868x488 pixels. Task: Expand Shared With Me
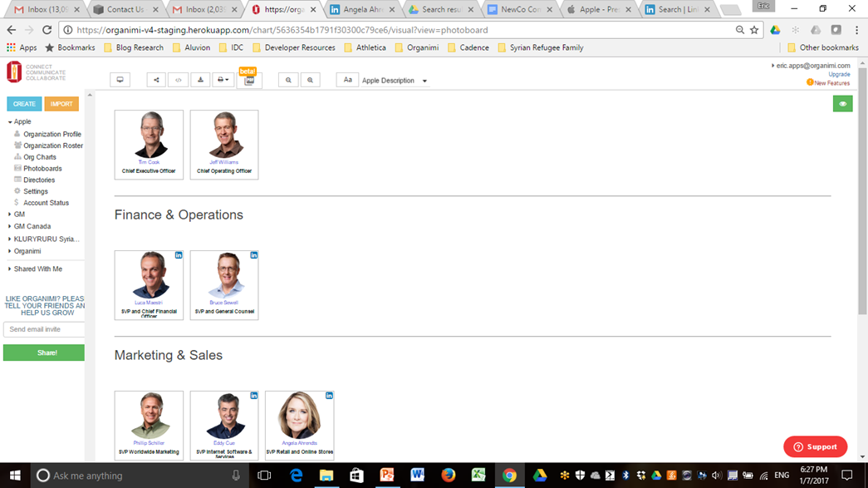click(10, 269)
